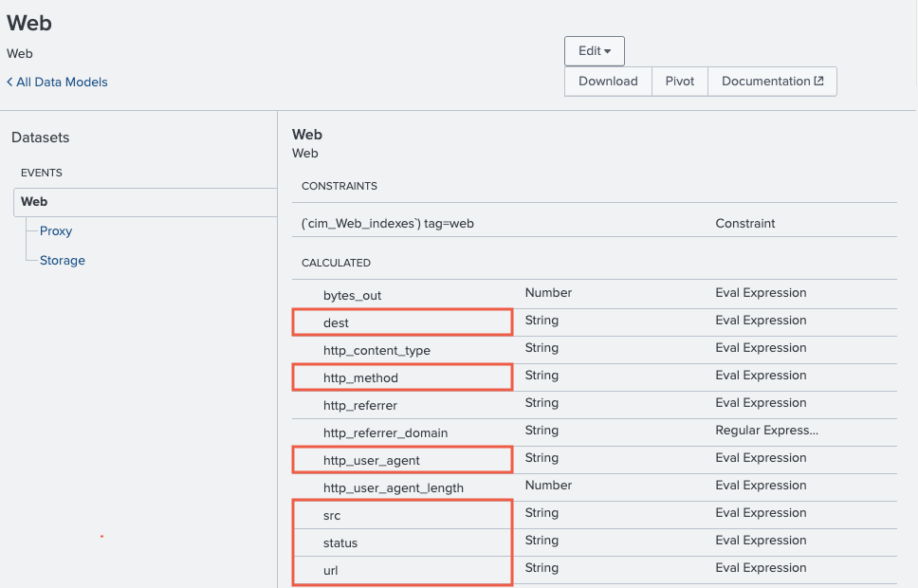918x588 pixels.
Task: Open the Documentation page
Action: pyautogui.click(x=765, y=81)
